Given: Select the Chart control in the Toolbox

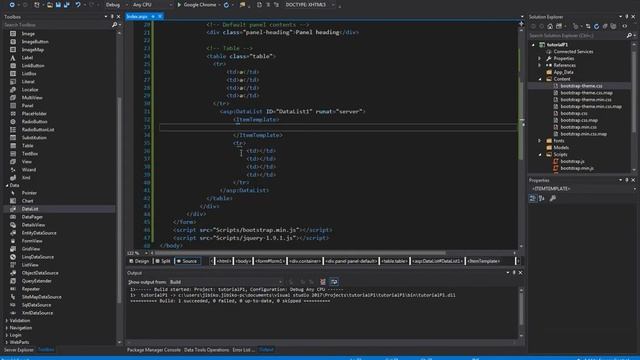Looking at the screenshot, I should 27,201.
